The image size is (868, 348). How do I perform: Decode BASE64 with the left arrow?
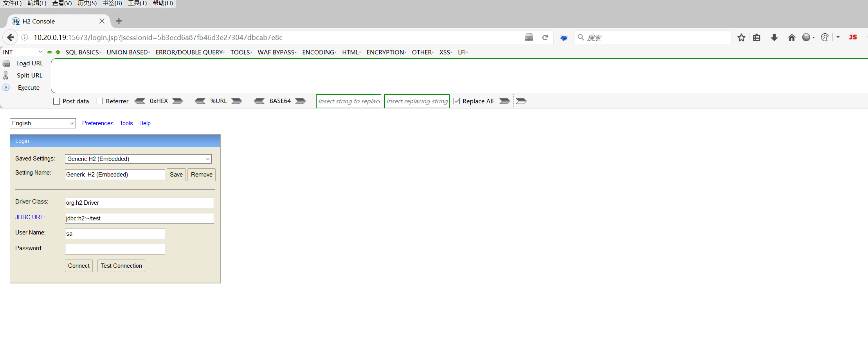(259, 101)
